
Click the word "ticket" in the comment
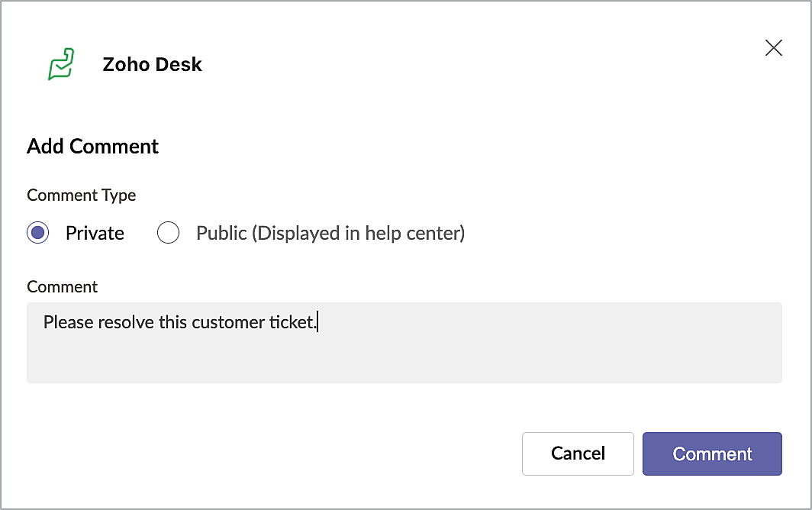(290, 322)
